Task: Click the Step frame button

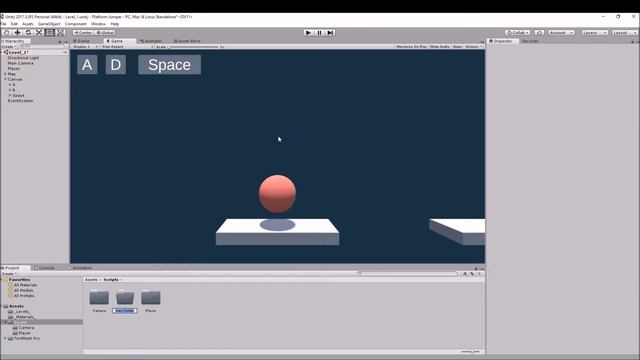Action: pyautogui.click(x=331, y=32)
